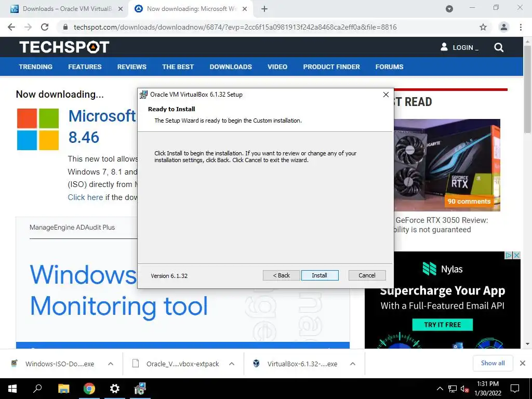Open GeForce RTX 3050 Review headline

[441, 225]
